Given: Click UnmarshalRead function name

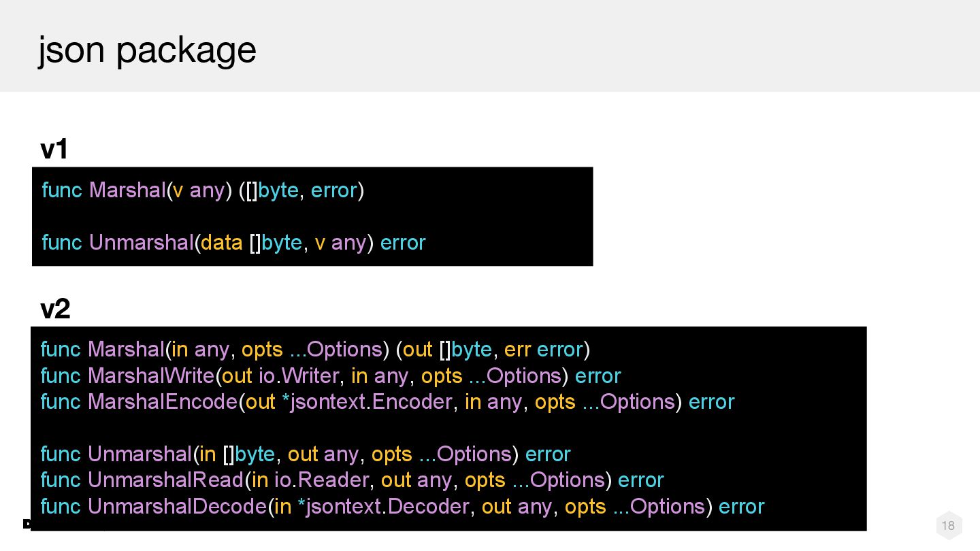Looking at the screenshot, I should [x=165, y=480].
